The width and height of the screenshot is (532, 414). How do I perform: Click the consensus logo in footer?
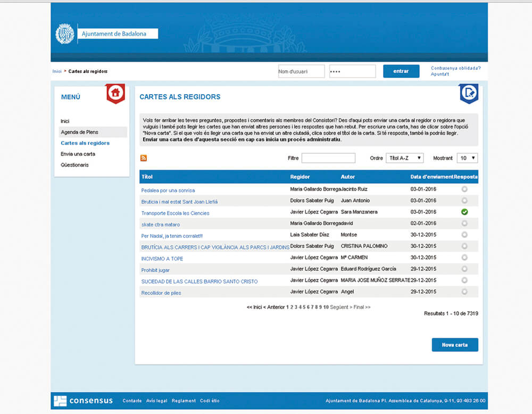click(x=84, y=401)
